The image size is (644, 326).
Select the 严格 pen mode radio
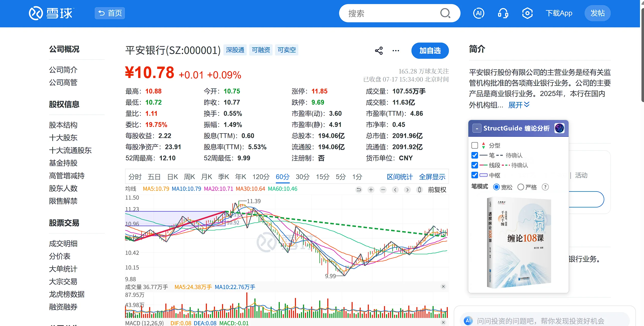click(x=521, y=187)
